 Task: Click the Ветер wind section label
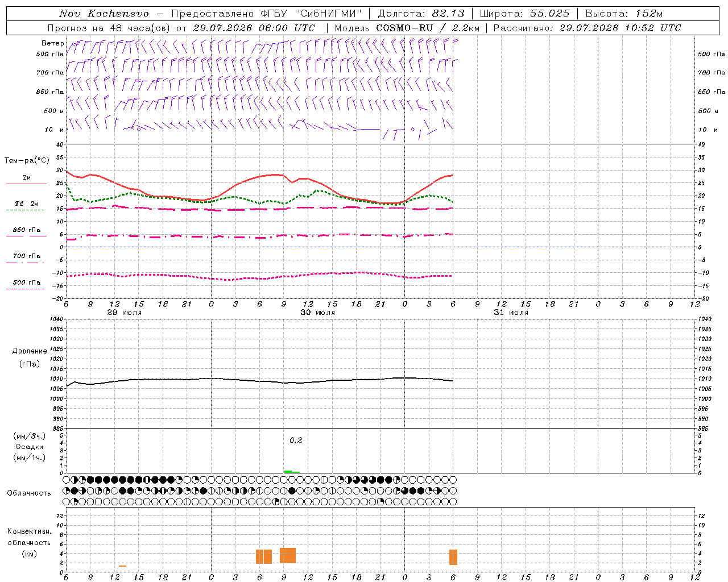coord(52,43)
